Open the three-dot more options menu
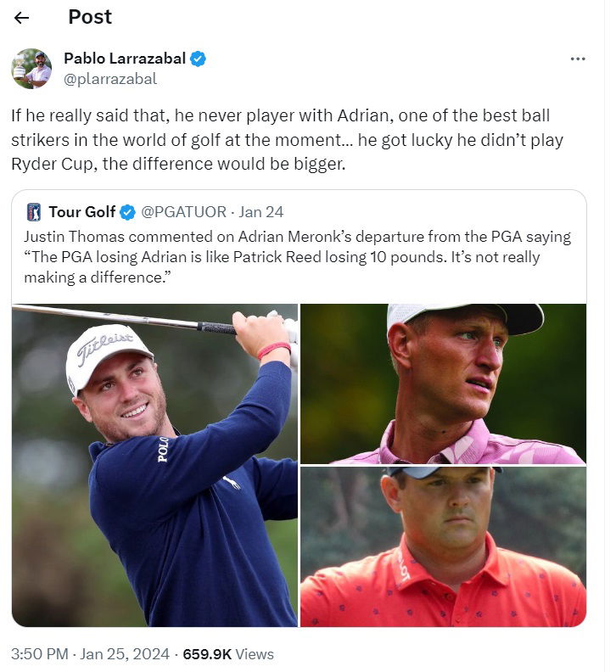The width and height of the screenshot is (616, 672). pos(578,59)
